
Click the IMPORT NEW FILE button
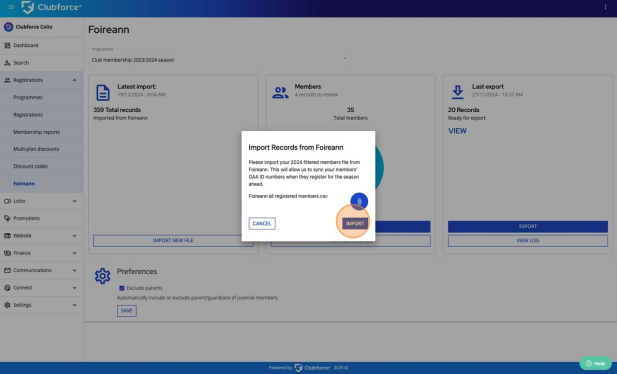(173, 241)
